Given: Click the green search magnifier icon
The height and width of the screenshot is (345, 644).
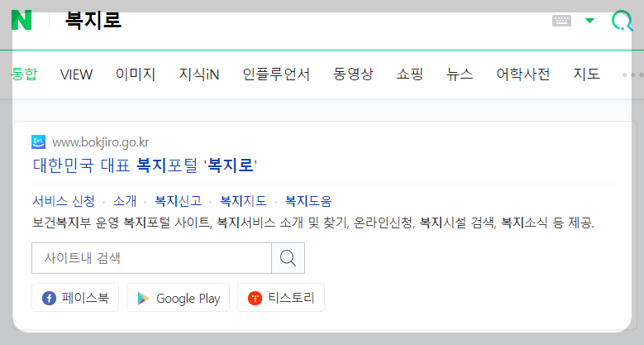Looking at the screenshot, I should [x=622, y=21].
